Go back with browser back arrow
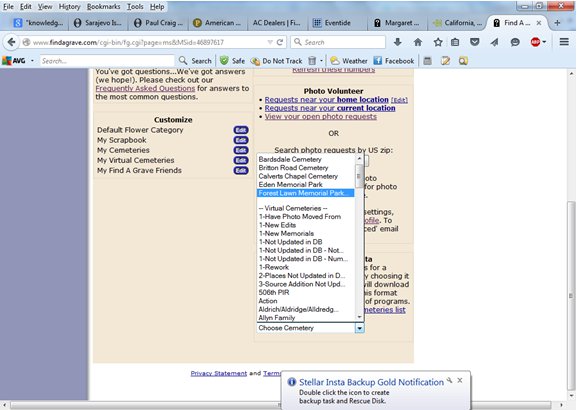Screen dimensions: 577x410 (11, 42)
